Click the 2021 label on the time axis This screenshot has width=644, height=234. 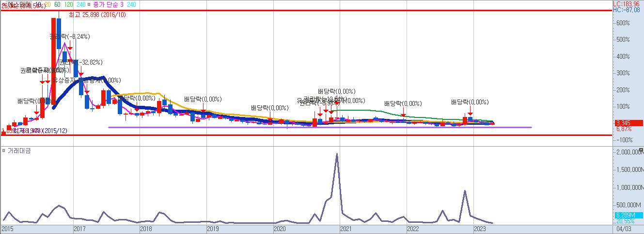click(346, 228)
